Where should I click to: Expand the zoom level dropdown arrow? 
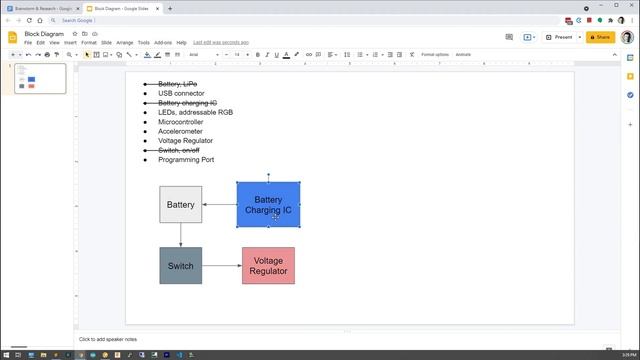[x=76, y=55]
